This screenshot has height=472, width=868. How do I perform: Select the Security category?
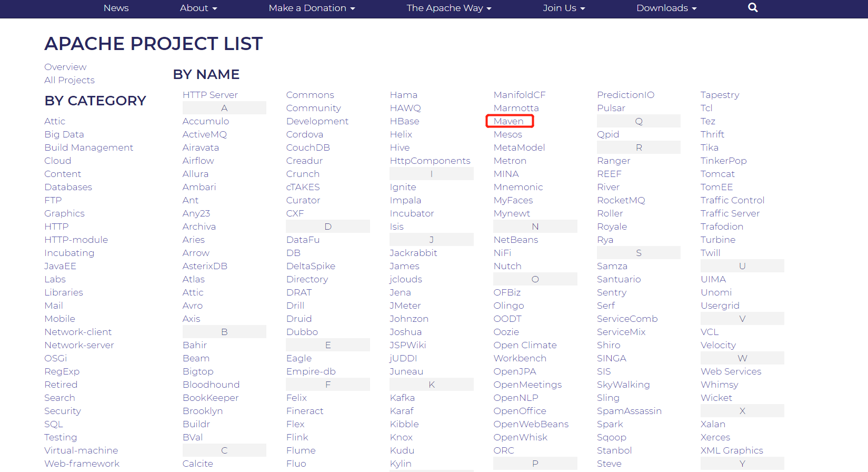pyautogui.click(x=63, y=411)
